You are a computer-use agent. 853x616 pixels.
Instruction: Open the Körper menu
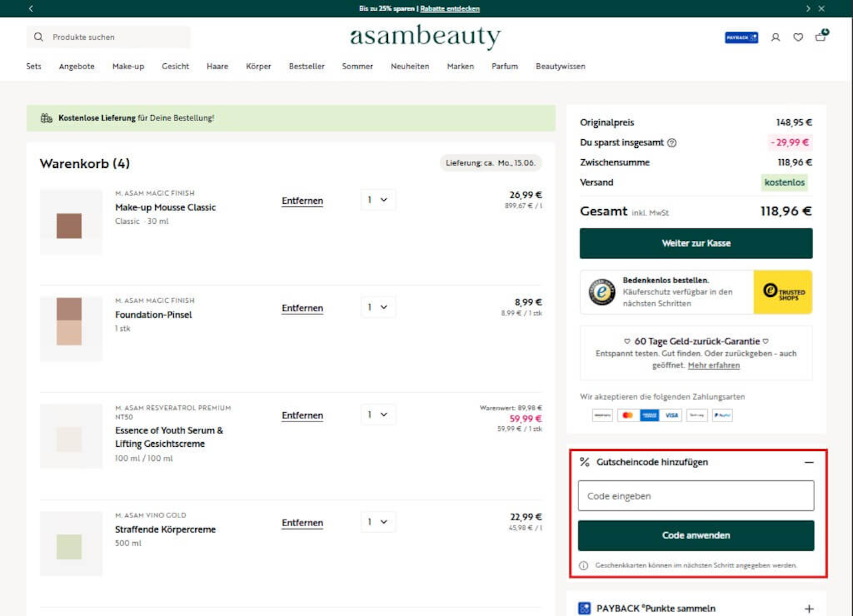click(x=259, y=67)
